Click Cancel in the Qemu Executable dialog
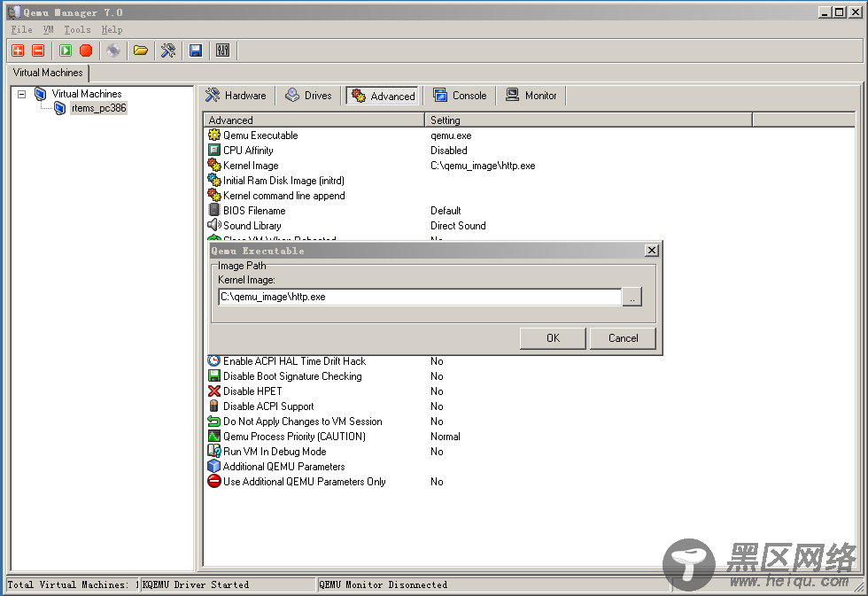Viewport: 868px width, 596px height. point(623,338)
